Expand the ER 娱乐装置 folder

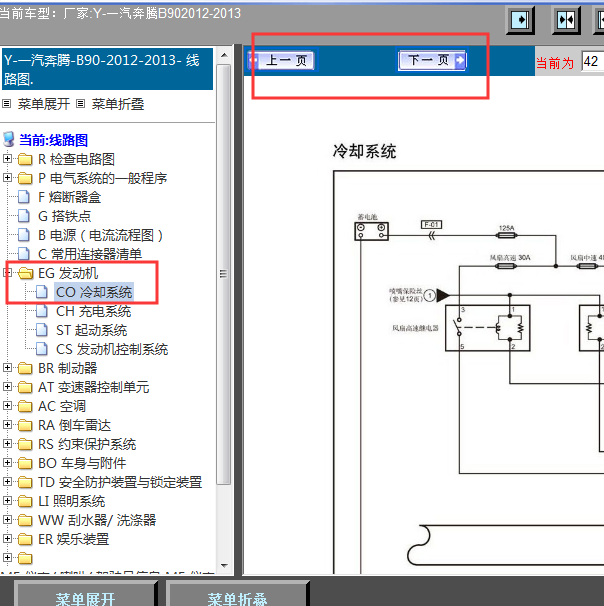coord(7,538)
